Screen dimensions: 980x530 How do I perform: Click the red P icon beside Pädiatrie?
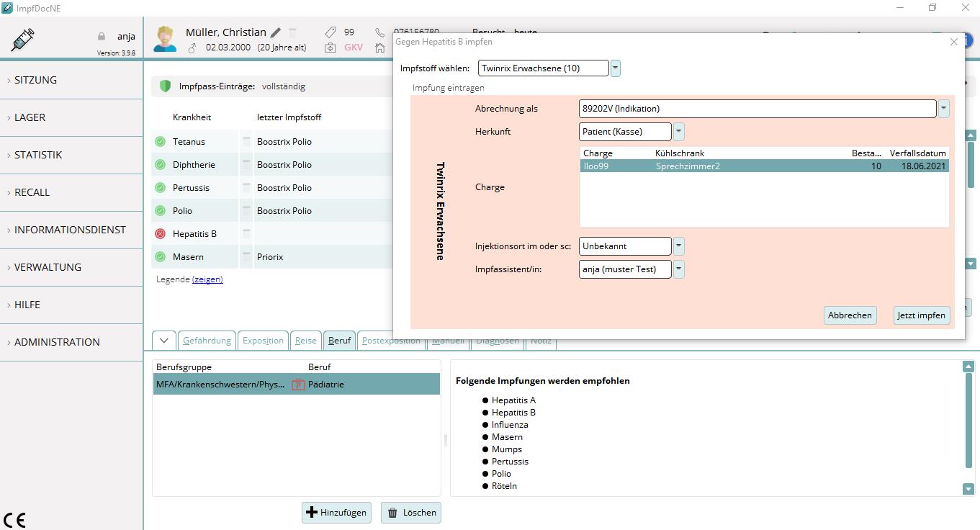pos(298,385)
